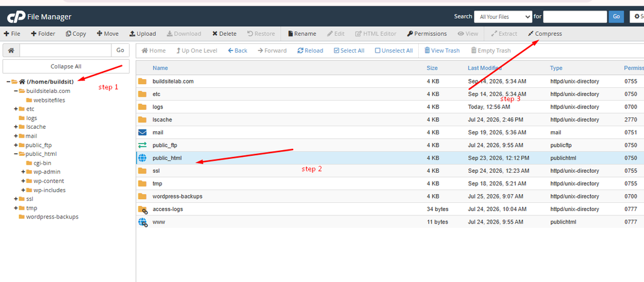The image size is (644, 282).
Task: Select websitefiles in the folder tree
Action: click(x=49, y=100)
